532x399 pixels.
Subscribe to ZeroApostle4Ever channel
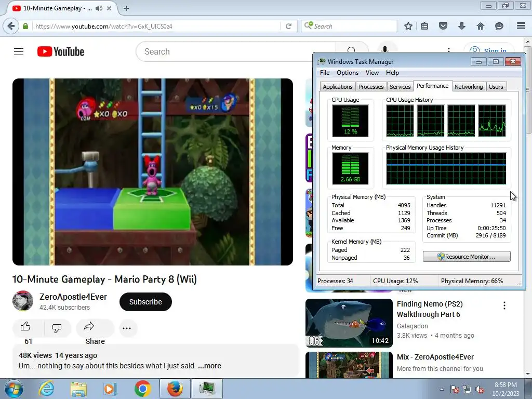coord(145,302)
